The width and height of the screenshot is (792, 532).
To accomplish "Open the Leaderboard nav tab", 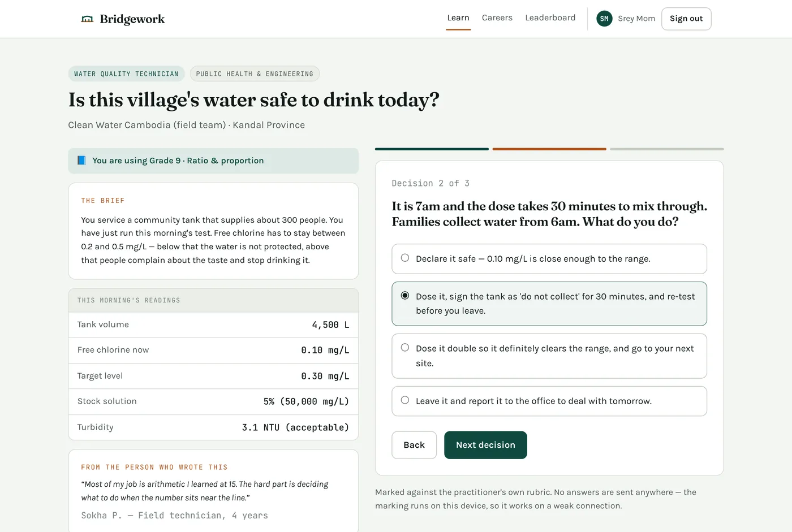I will pos(550,18).
